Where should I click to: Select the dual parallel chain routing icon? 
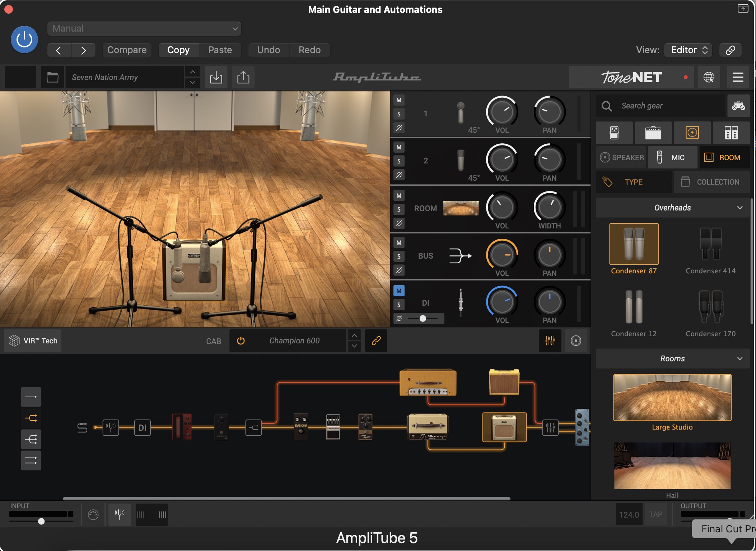(31, 460)
